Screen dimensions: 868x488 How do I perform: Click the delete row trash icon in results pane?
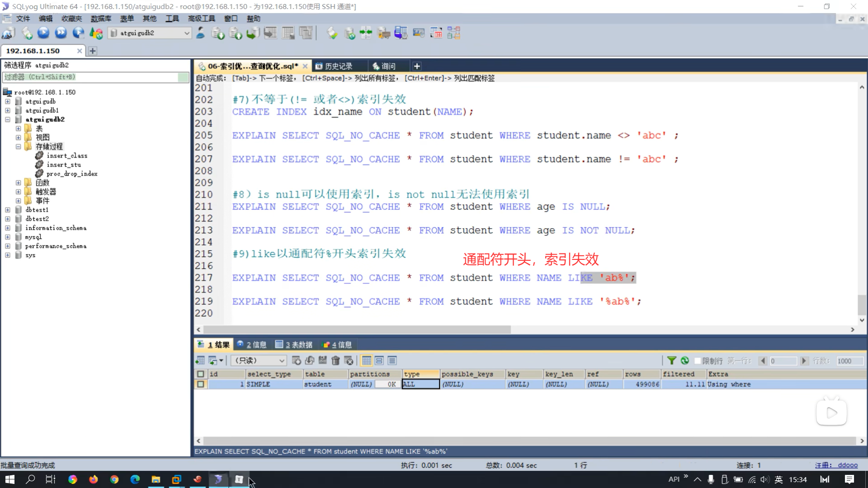tap(335, 361)
